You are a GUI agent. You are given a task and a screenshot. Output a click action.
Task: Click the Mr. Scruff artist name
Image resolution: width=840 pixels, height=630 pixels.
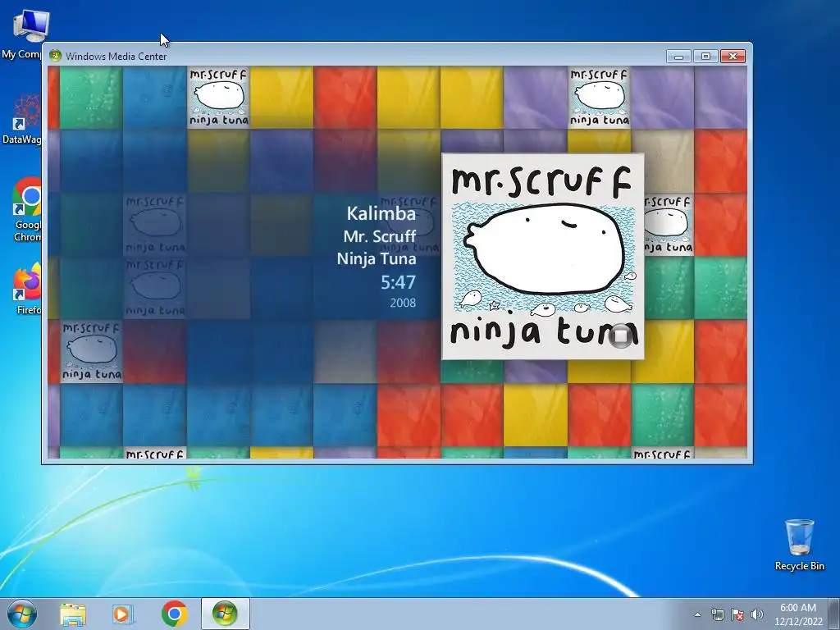379,236
